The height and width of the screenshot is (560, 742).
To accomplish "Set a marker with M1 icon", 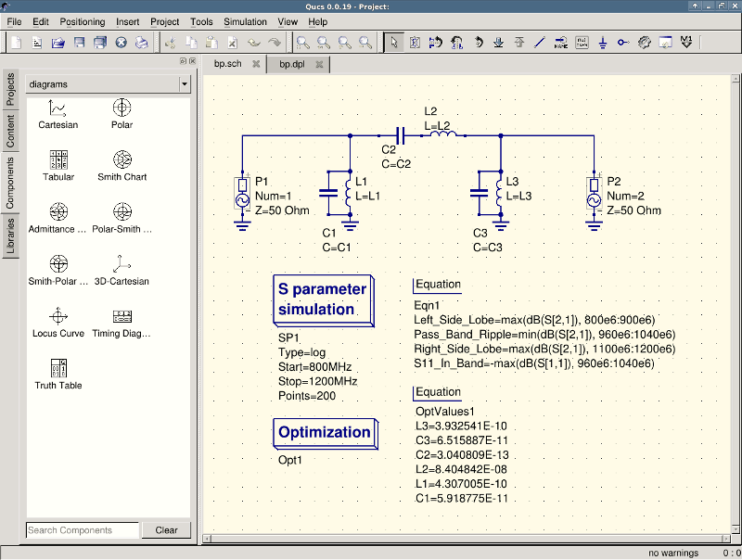I will [686, 43].
